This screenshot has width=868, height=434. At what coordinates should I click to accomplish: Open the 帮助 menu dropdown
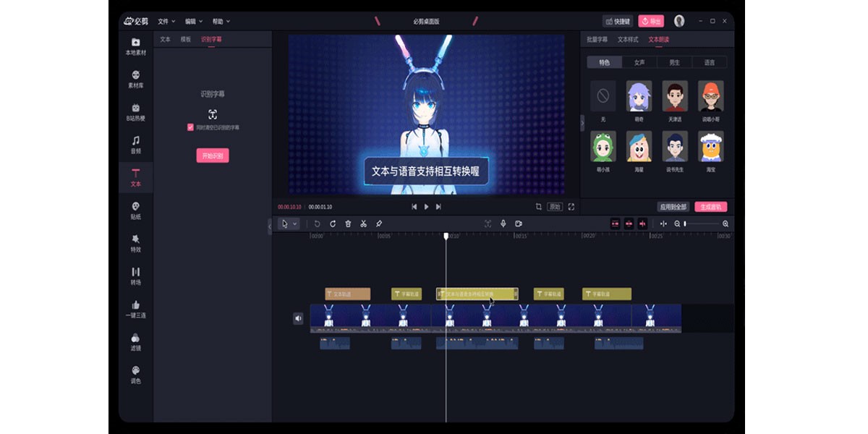pos(221,22)
